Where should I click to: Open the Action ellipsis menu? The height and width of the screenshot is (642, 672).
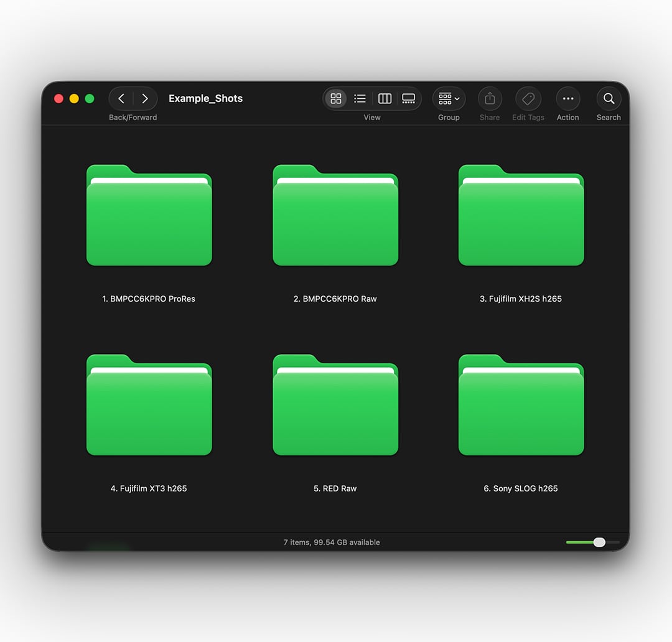[x=567, y=98]
